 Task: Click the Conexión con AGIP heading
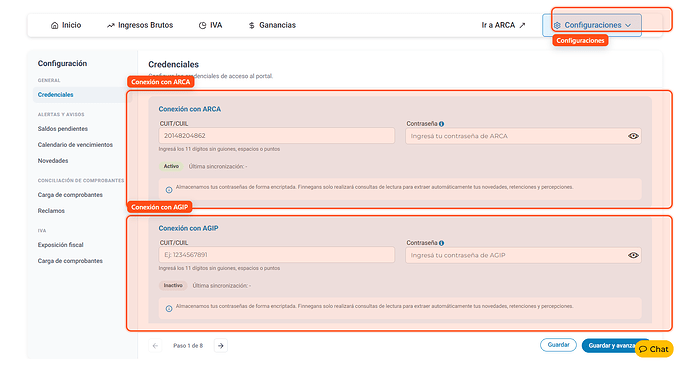click(188, 228)
